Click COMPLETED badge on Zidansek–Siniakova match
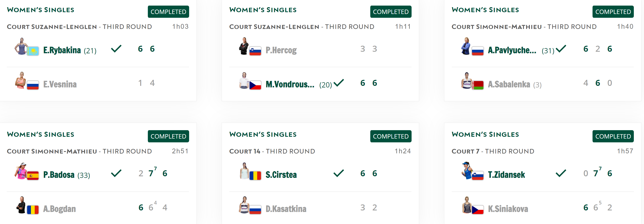Image resolution: width=644 pixels, height=224 pixels. tap(613, 136)
